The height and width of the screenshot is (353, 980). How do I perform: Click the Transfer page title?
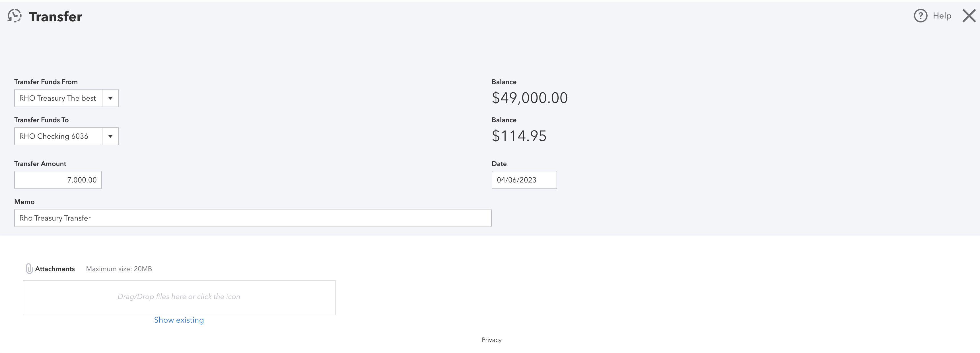tap(55, 16)
